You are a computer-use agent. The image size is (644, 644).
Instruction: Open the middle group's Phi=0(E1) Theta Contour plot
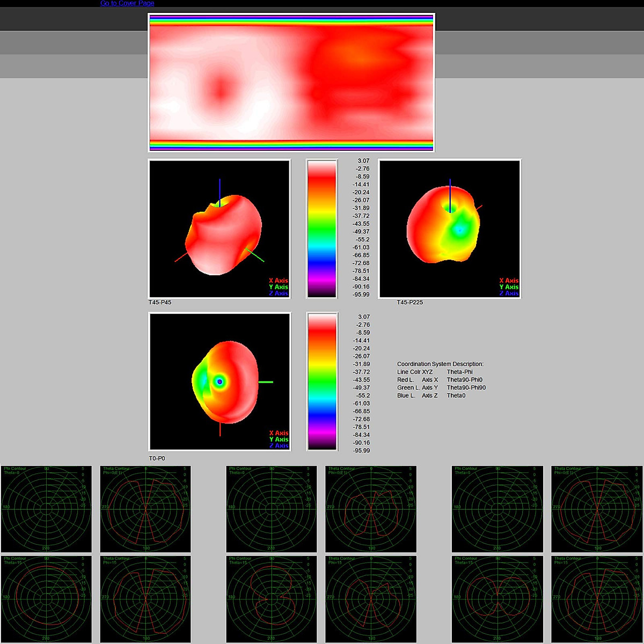tap(371, 508)
